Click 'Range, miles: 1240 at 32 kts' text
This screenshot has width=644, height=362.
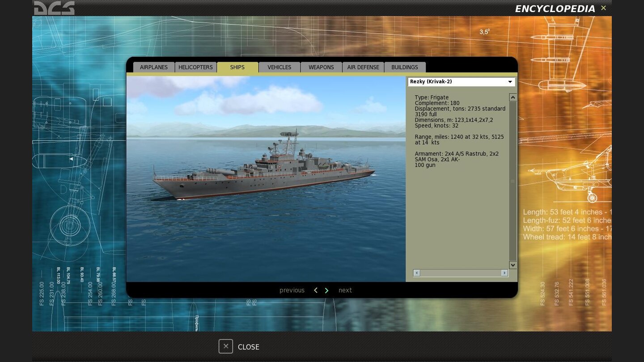pos(453,137)
